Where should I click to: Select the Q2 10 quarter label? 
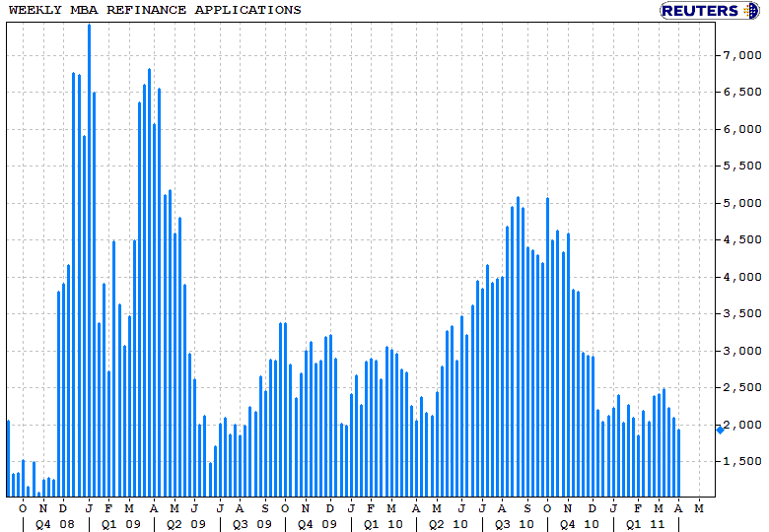tap(448, 524)
